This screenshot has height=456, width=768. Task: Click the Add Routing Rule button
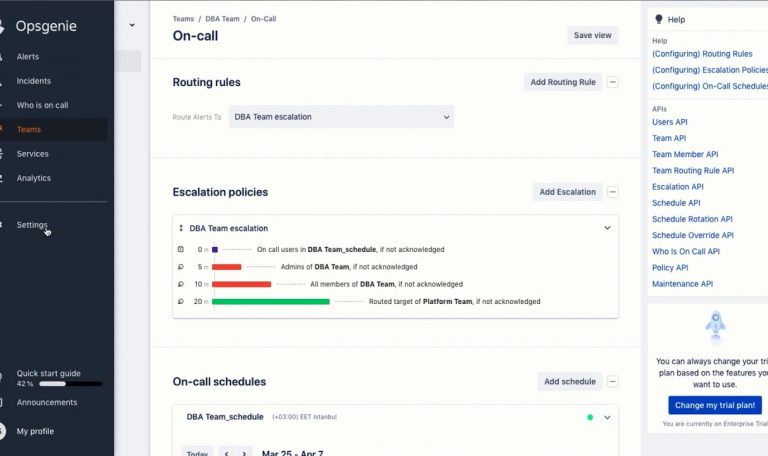(x=563, y=82)
